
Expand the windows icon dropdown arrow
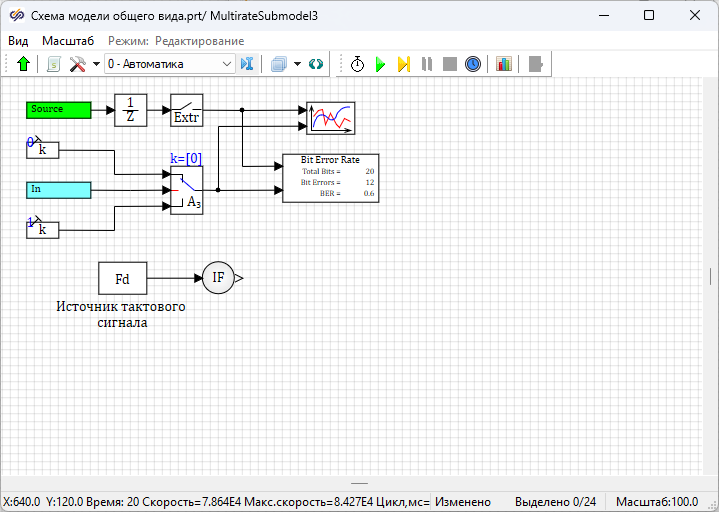(298, 64)
